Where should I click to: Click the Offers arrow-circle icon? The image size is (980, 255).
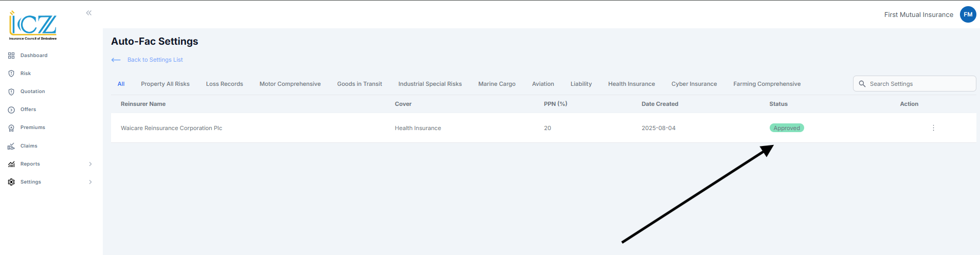11,110
